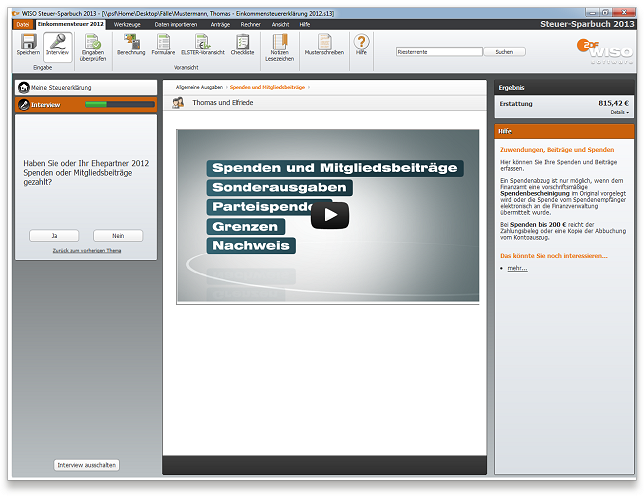Expand Meine Steuererklärung panel header
644x500 pixels.
pyautogui.click(x=86, y=87)
